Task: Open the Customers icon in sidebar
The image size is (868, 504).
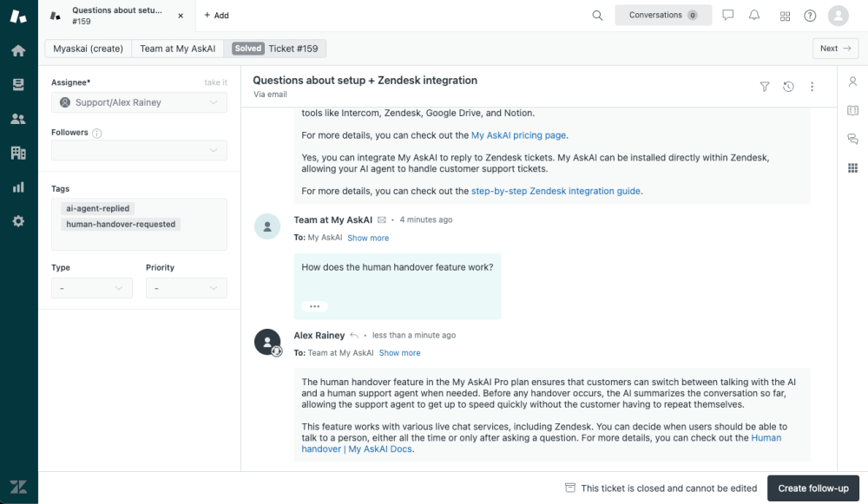Action: [x=18, y=119]
